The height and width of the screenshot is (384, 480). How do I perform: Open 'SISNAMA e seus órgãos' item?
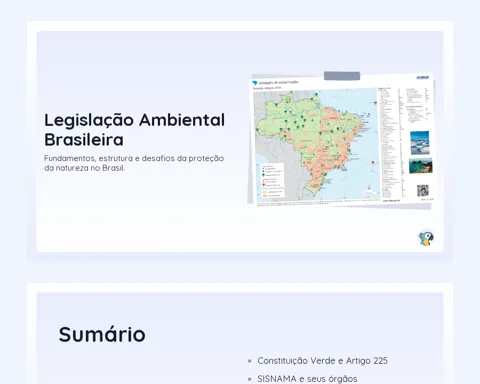[x=307, y=379]
